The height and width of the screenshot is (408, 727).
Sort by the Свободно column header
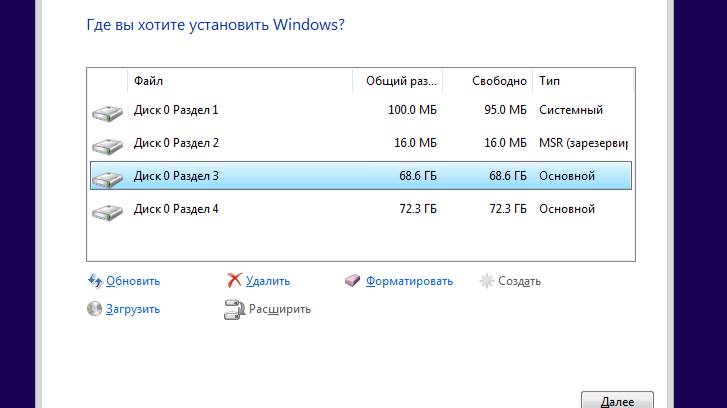pos(487,81)
